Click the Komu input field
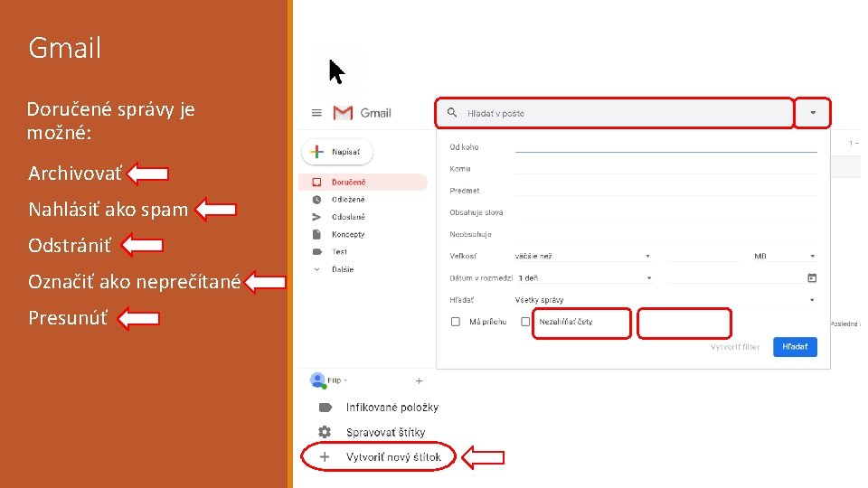Image resolution: width=868 pixels, height=488 pixels. [666, 168]
